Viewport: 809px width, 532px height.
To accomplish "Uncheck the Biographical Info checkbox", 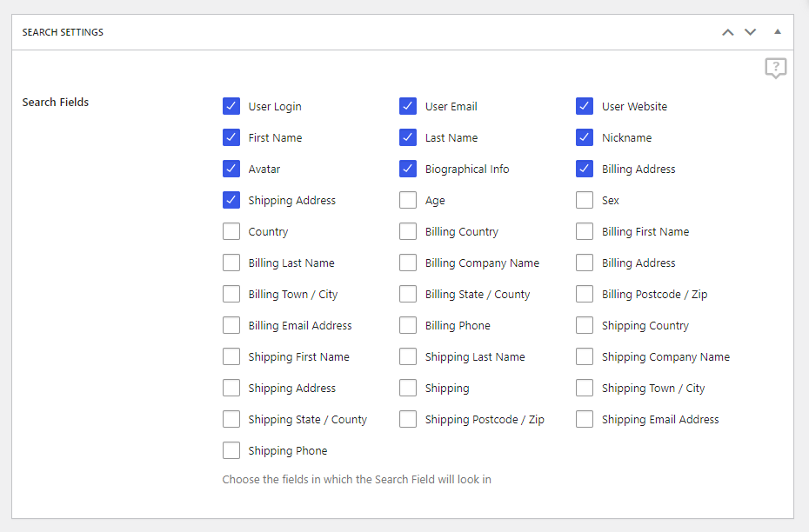I will tap(408, 169).
